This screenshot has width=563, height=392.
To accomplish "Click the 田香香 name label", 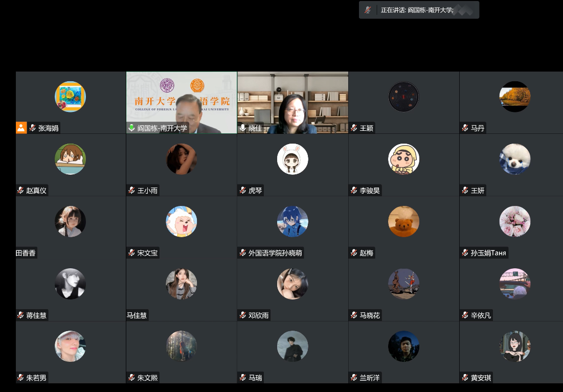I will pos(26,253).
